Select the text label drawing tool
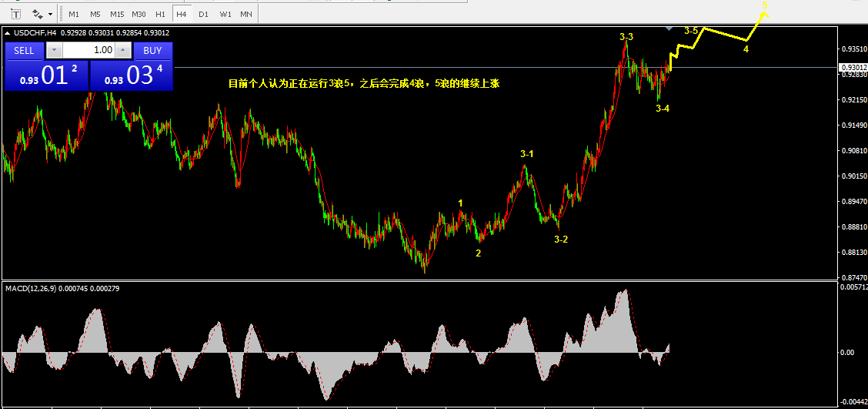The image size is (868, 409). pos(16,13)
